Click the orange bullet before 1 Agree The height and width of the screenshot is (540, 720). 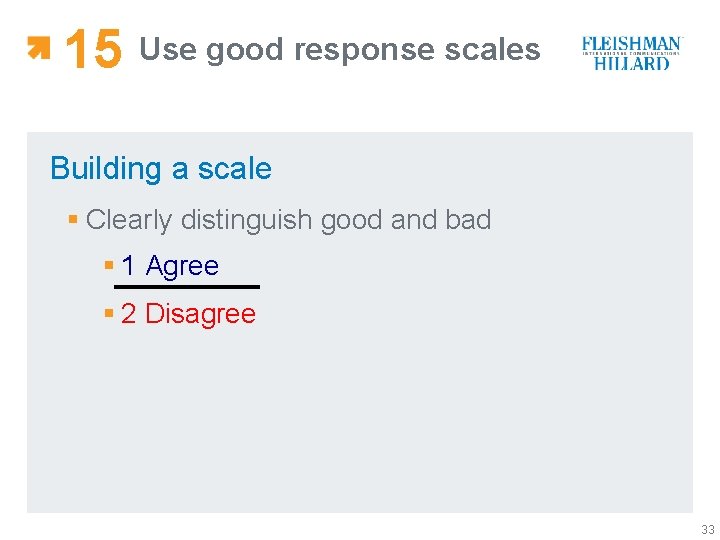(x=109, y=266)
